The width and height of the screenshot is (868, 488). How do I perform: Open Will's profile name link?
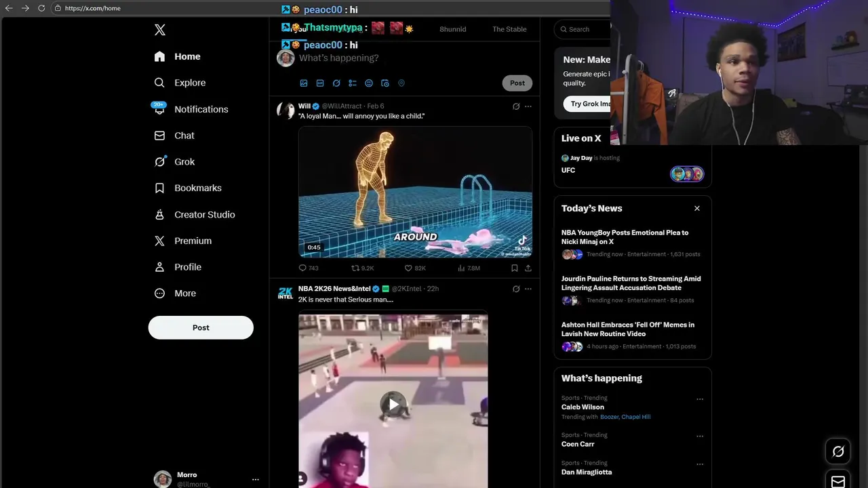pos(304,106)
